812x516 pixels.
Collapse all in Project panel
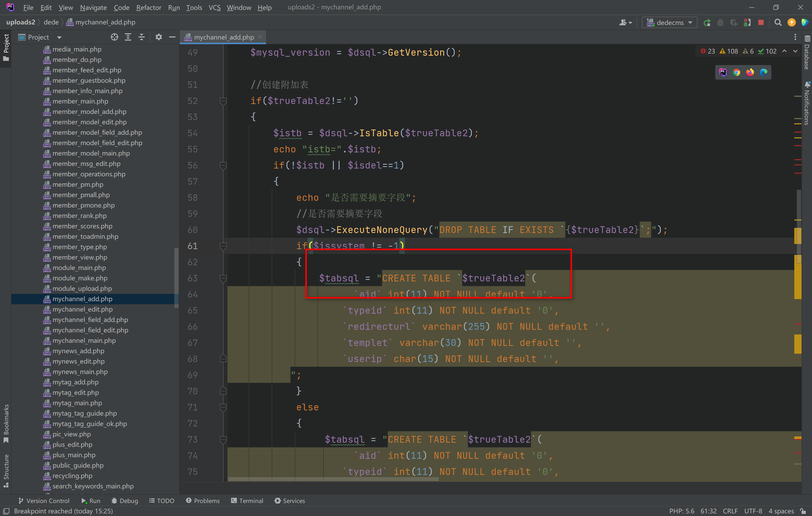click(142, 37)
